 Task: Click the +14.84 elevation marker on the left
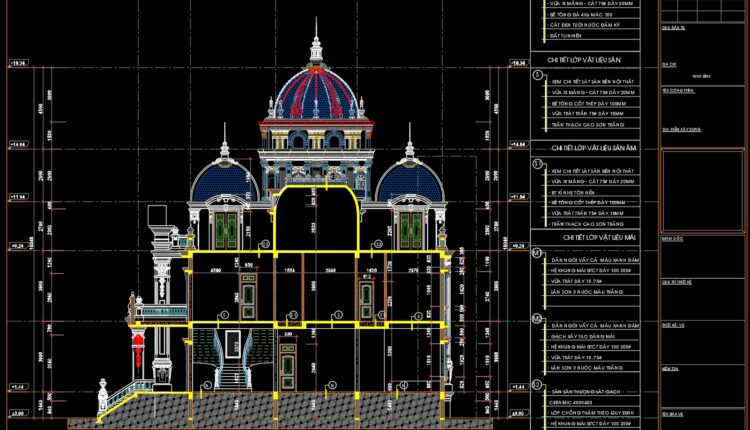19,144
